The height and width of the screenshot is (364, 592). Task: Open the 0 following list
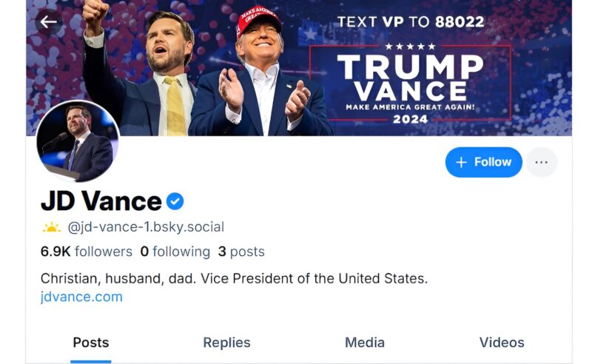click(x=175, y=252)
